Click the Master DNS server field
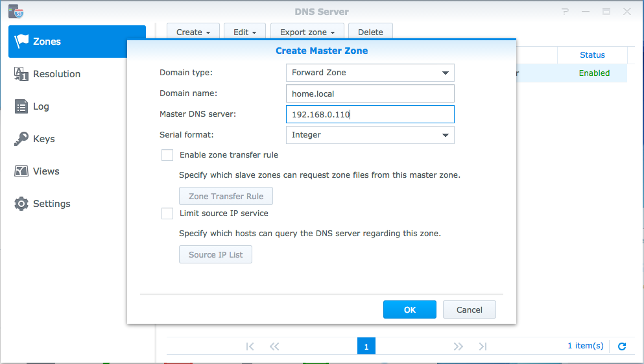Viewport: 644px width, 364px height. tap(370, 114)
